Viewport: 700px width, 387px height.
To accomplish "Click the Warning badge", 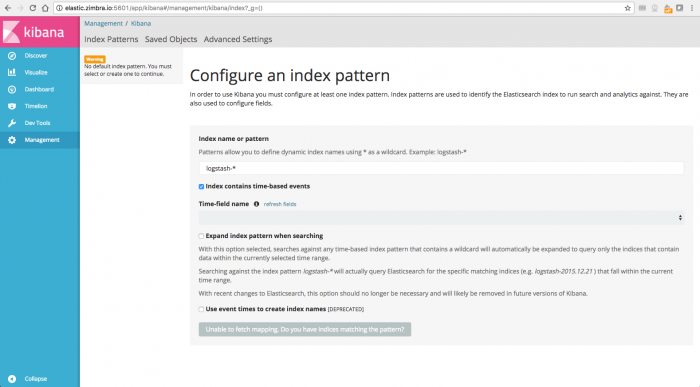I will click(x=95, y=59).
